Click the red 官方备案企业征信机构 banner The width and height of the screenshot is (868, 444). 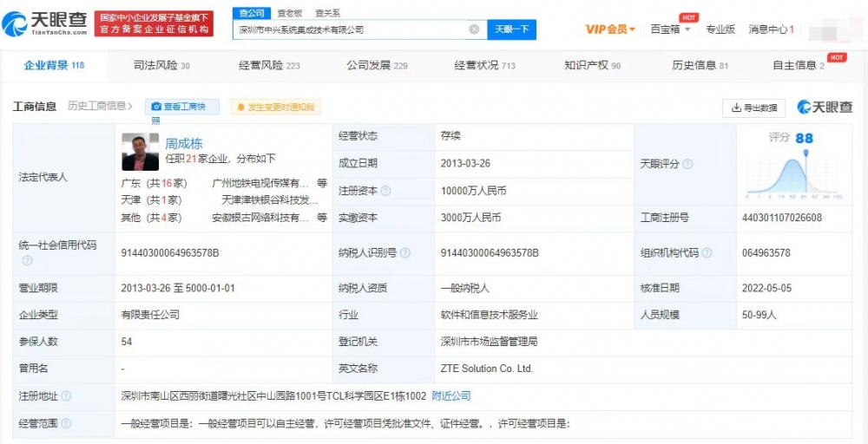(x=154, y=23)
